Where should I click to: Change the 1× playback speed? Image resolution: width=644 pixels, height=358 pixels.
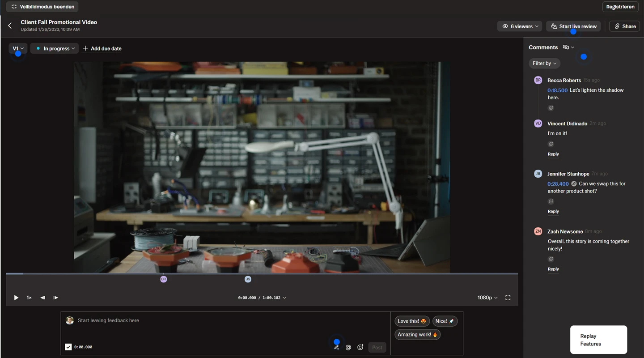[x=29, y=298]
